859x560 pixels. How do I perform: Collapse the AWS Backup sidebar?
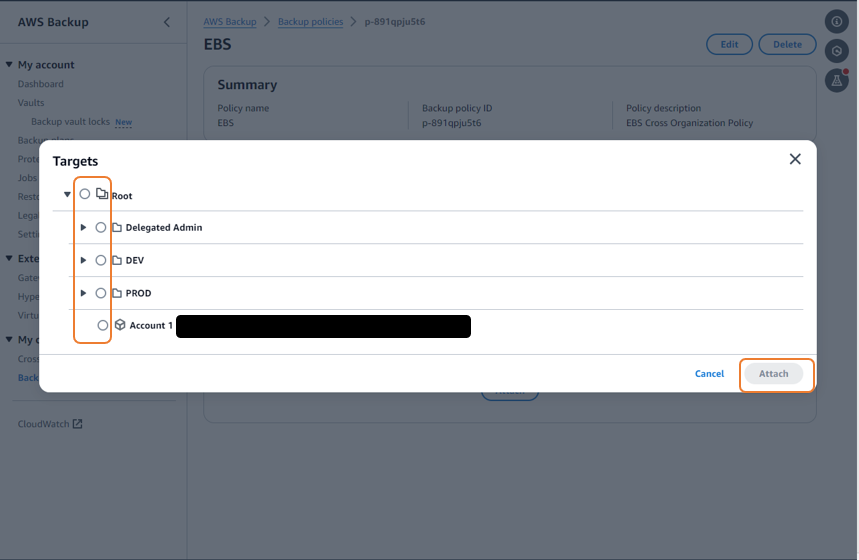click(167, 22)
